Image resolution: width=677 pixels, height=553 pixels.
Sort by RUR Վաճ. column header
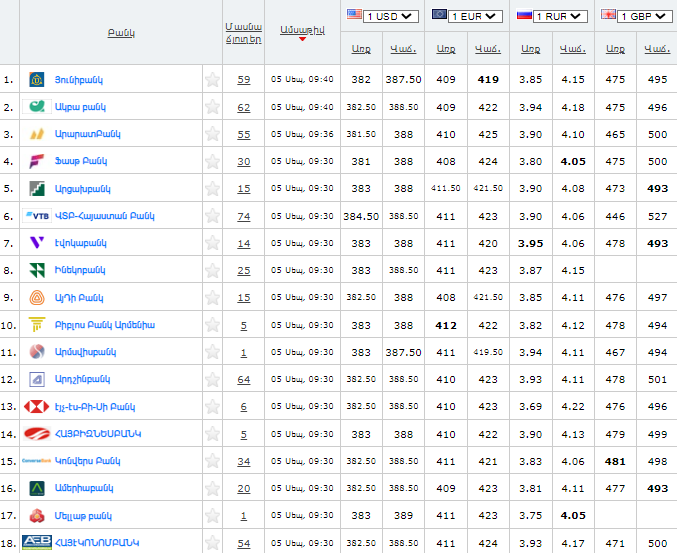[x=573, y=49]
